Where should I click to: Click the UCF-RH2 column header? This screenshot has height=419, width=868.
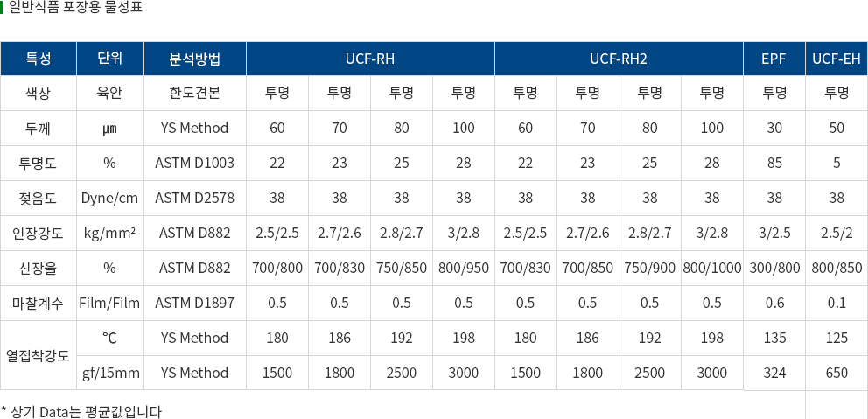(619, 59)
